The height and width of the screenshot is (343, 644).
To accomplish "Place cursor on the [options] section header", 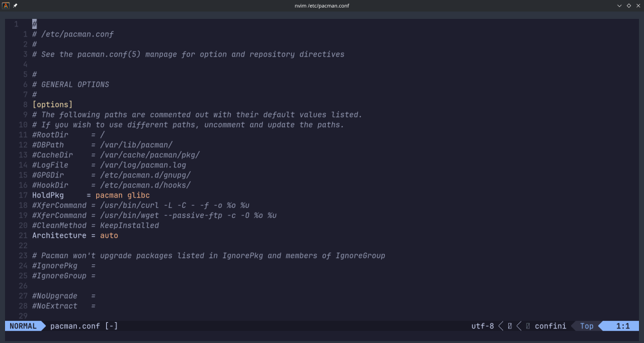I will pyautogui.click(x=52, y=104).
